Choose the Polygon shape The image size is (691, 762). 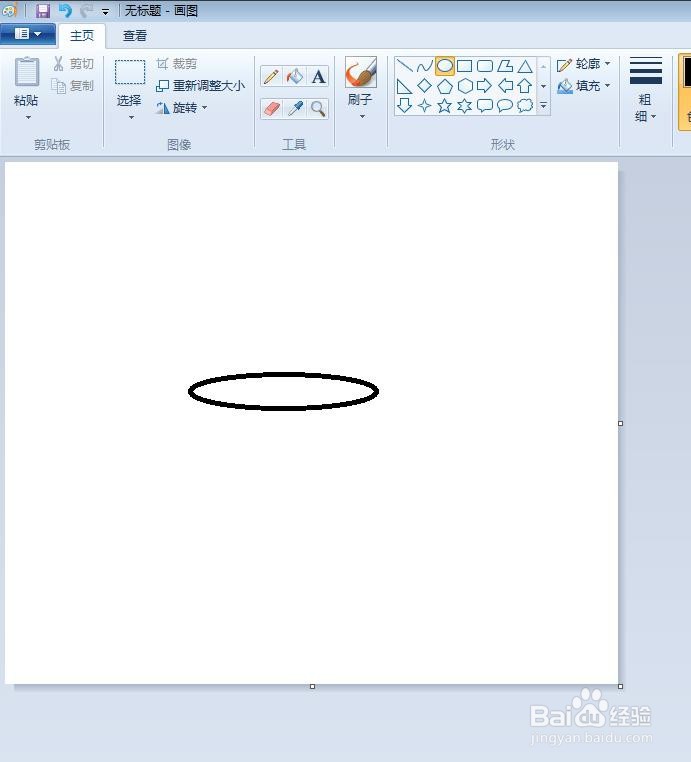point(505,66)
